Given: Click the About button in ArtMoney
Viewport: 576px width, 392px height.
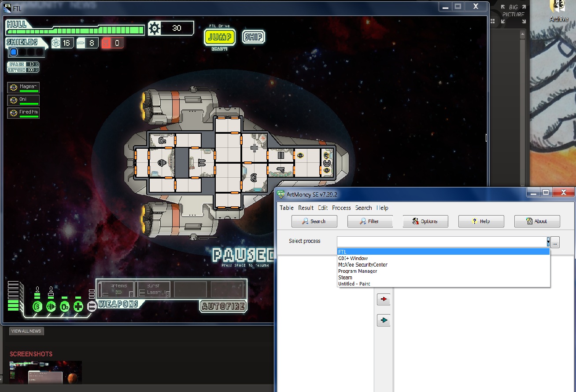Looking at the screenshot, I should (x=537, y=221).
